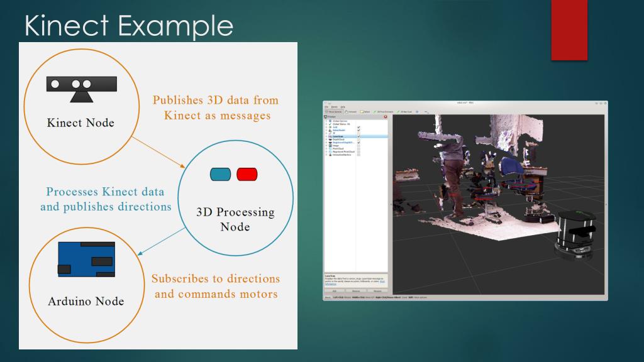Activate the 2D Nav Goal tool
644x362 pixels.
click(404, 112)
